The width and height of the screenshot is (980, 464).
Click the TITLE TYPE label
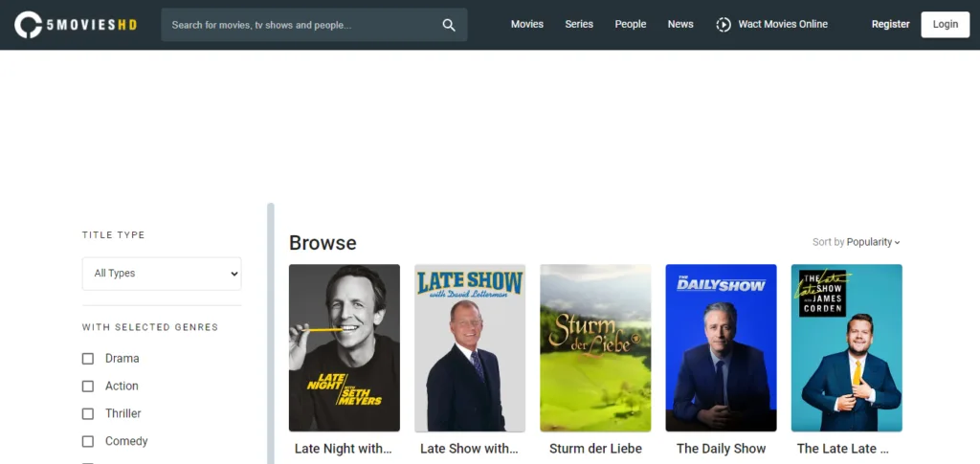(113, 234)
